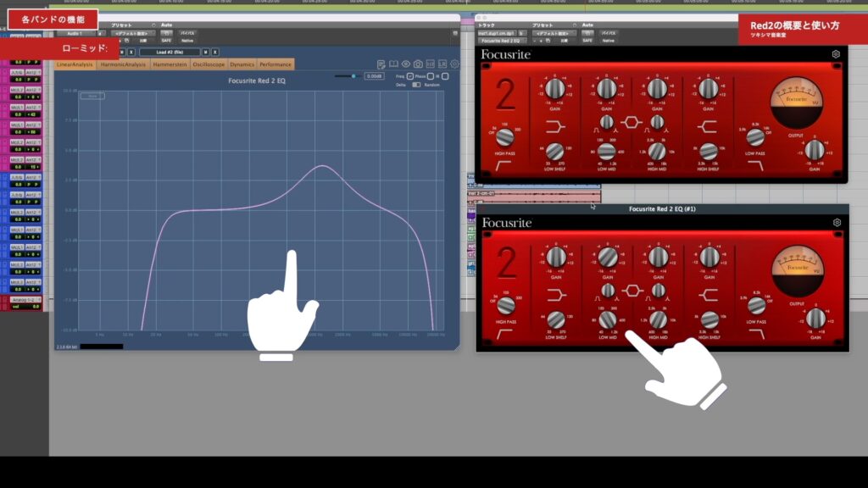
Task: Click the Q hexagon symbol in top Focusrite plugin
Action: (631, 122)
